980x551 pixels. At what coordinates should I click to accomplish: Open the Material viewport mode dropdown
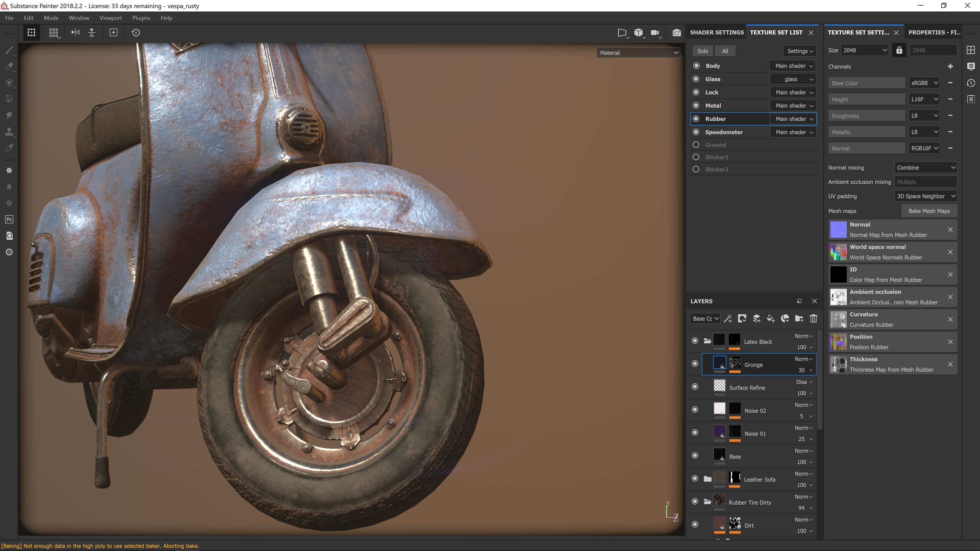pos(638,53)
